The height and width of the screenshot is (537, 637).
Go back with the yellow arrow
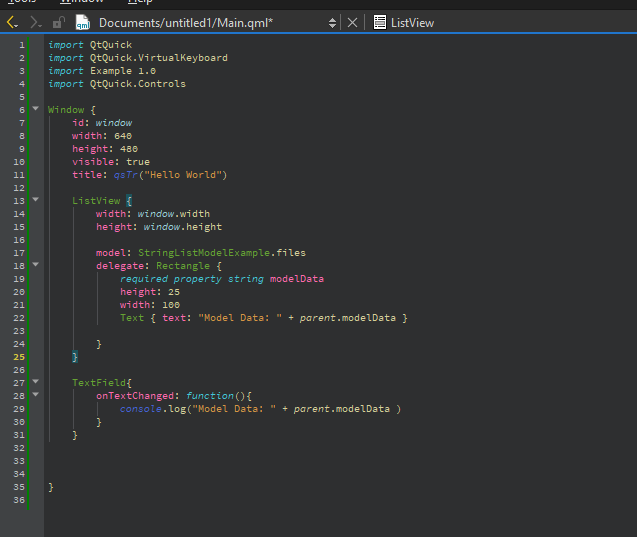(x=13, y=23)
